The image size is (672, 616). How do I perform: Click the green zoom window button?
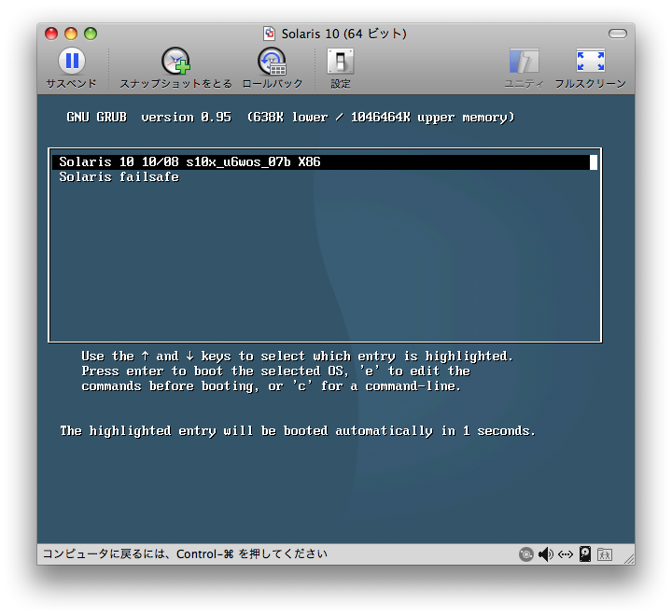[91, 34]
